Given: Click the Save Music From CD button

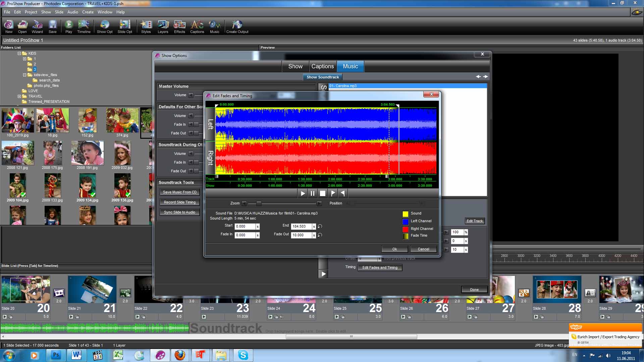Looking at the screenshot, I should [179, 192].
